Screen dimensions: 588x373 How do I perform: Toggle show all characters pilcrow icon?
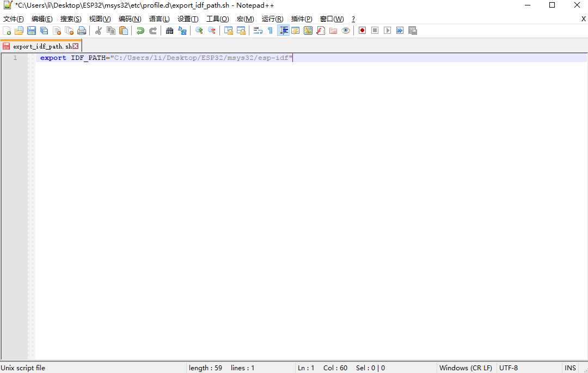pos(271,30)
